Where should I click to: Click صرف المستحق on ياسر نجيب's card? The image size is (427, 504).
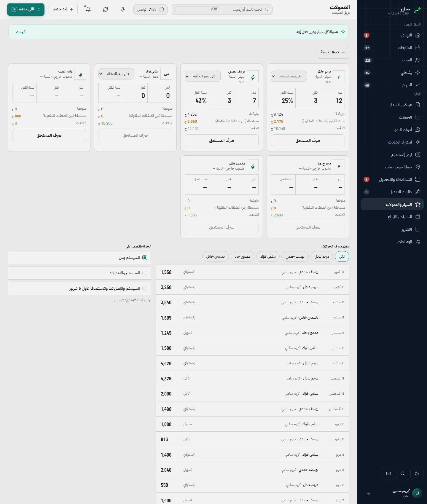pos(49,135)
